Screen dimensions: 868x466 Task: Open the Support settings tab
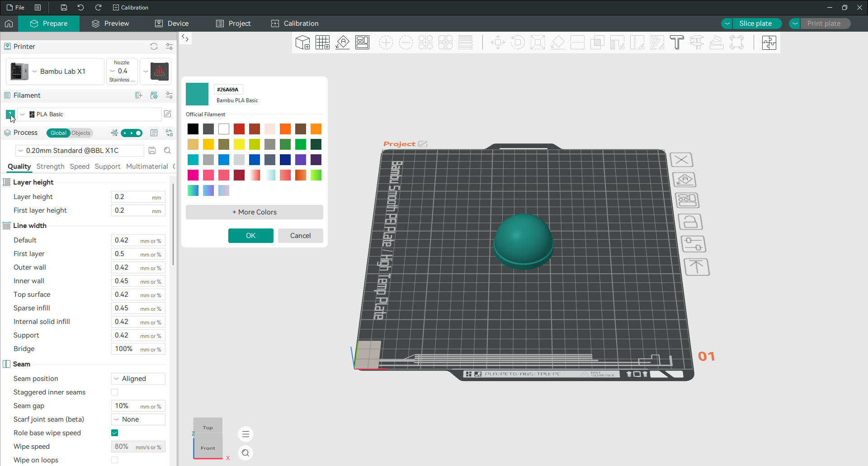pos(108,166)
